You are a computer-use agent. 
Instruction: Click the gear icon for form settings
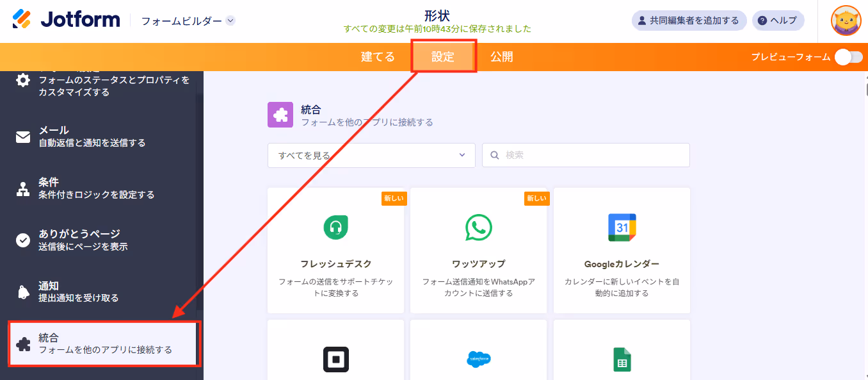click(x=23, y=80)
